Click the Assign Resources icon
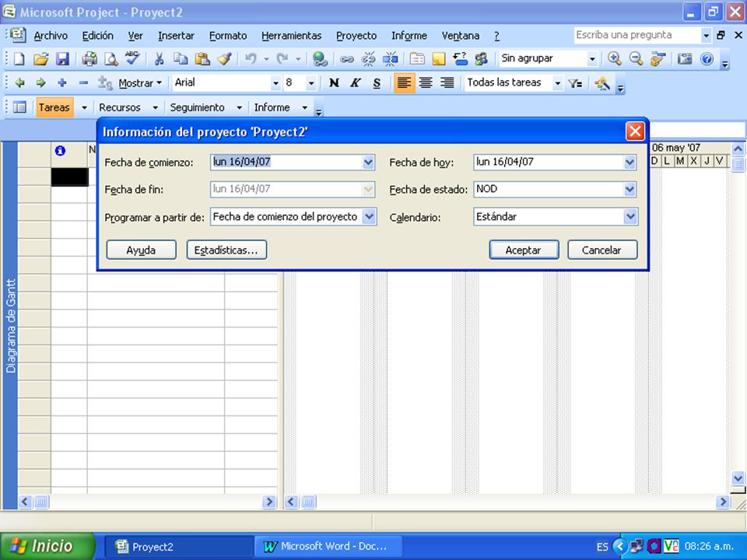Image resolution: width=747 pixels, height=560 pixels. [481, 58]
